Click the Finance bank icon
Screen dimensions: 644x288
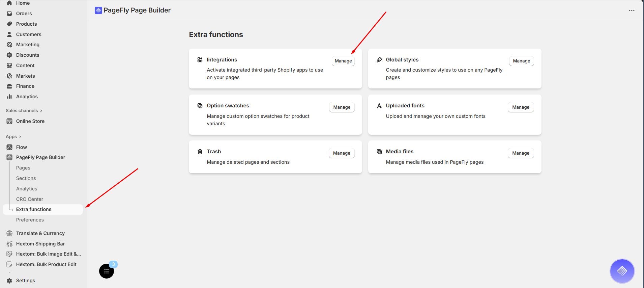(9, 86)
